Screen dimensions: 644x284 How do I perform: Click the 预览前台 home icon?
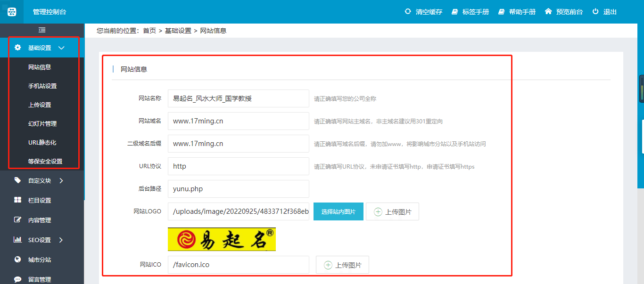(548, 11)
